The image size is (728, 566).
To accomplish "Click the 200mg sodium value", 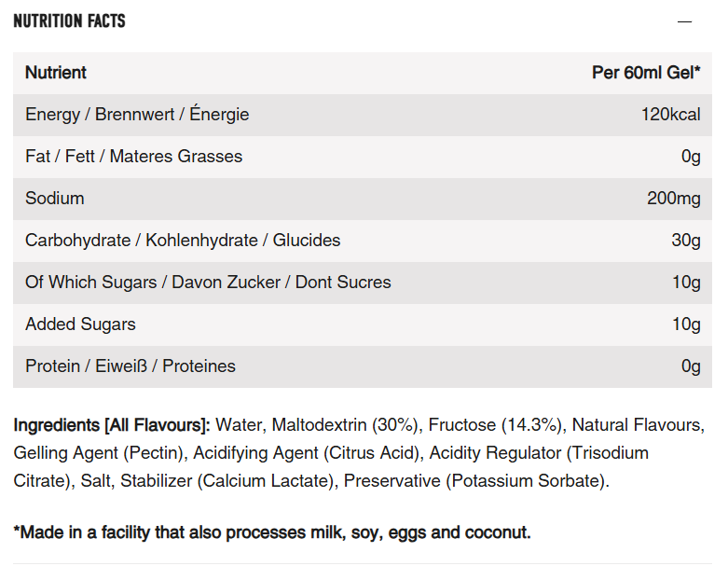I will [674, 199].
